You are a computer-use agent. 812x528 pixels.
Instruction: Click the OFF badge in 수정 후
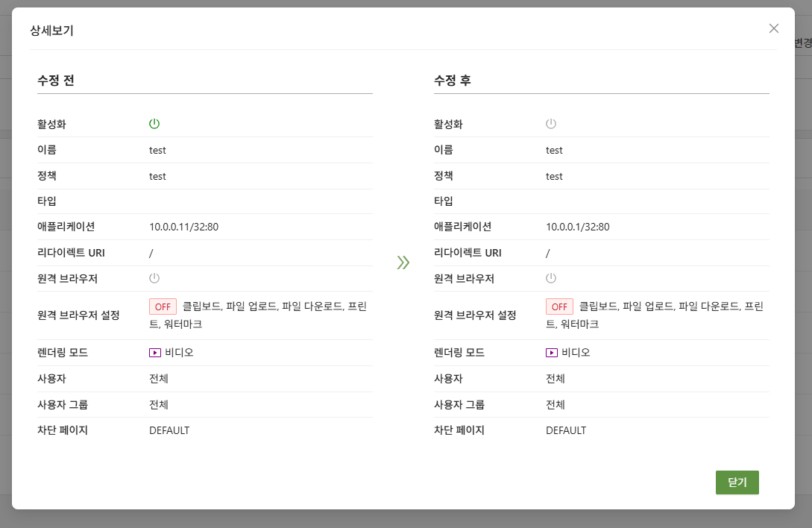click(x=559, y=307)
